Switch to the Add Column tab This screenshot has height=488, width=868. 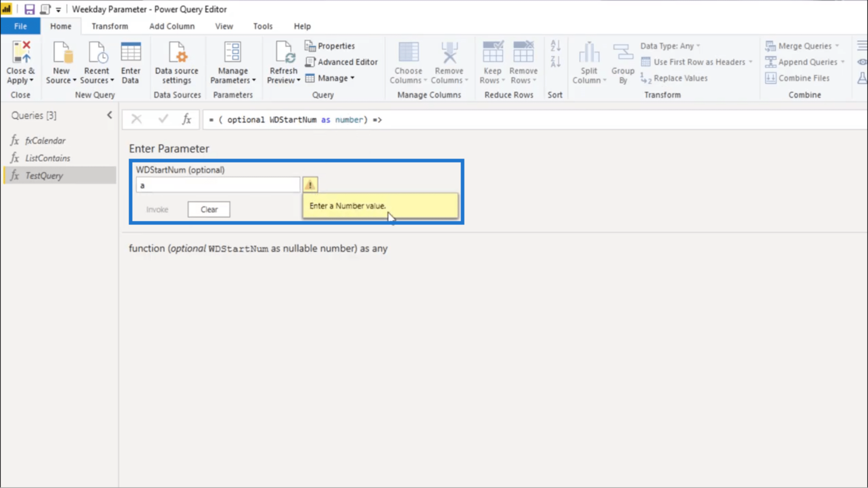pyautogui.click(x=172, y=26)
